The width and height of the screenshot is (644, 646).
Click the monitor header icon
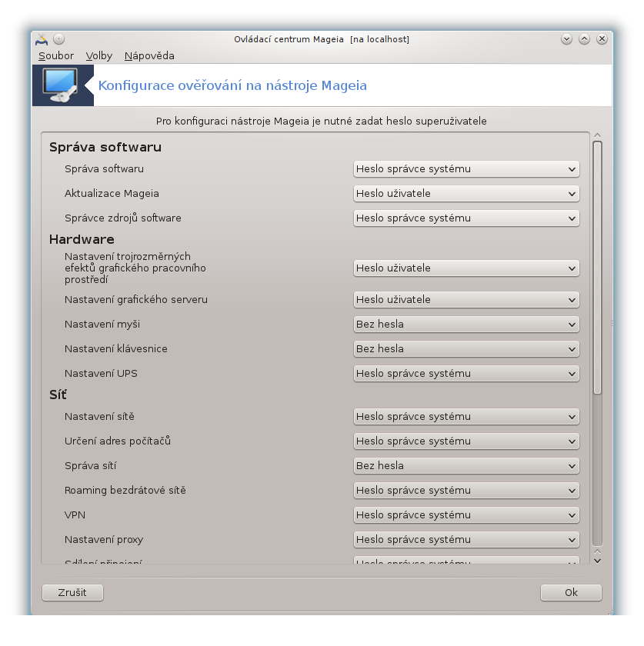pos(58,85)
